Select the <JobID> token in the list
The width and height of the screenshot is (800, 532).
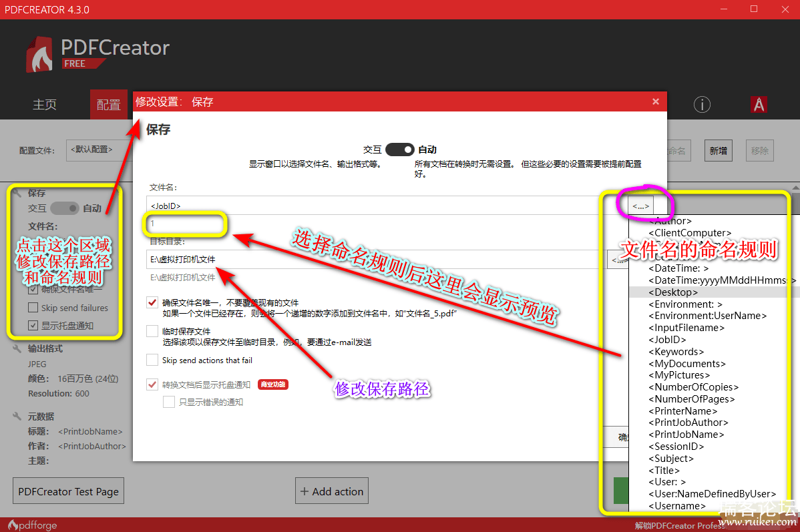click(x=667, y=340)
